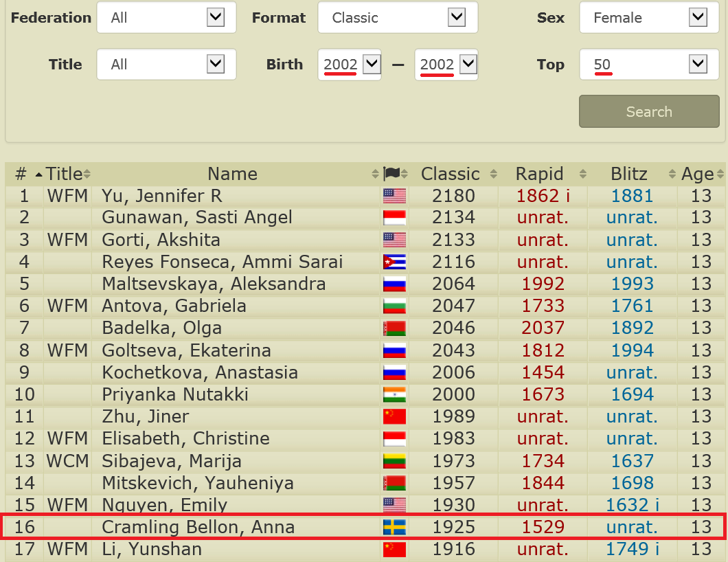Viewport: 728px width, 562px height.
Task: Click the Sweden flag in row 16
Action: [394, 527]
